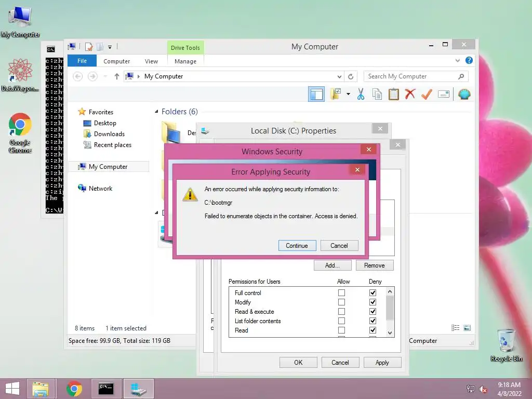Image resolution: width=532 pixels, height=399 pixels.
Task: Click the folder options toolbar icon
Action: [336, 94]
